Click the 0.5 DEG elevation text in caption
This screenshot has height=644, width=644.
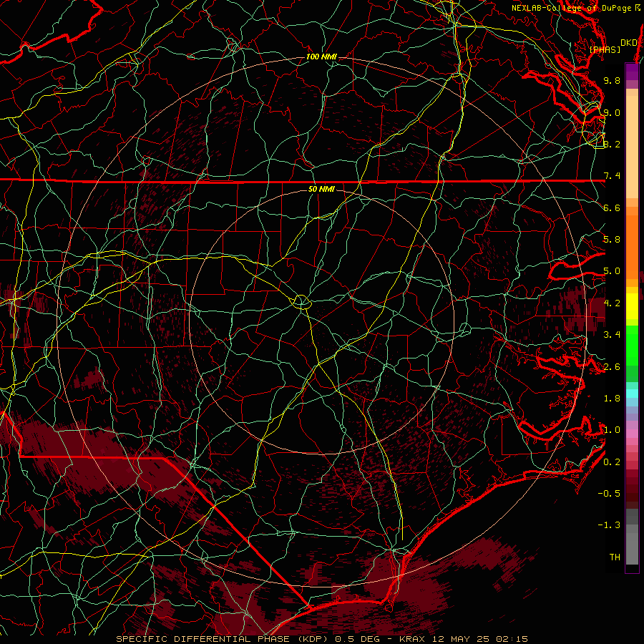pyautogui.click(x=357, y=639)
